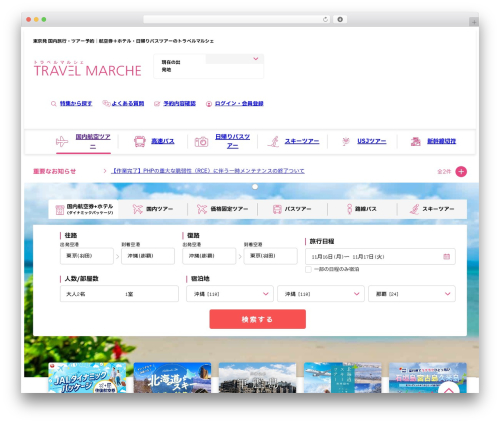Click the route pin icon on the 路線バス tab
The height and width of the screenshot is (423, 500).
[x=349, y=209]
